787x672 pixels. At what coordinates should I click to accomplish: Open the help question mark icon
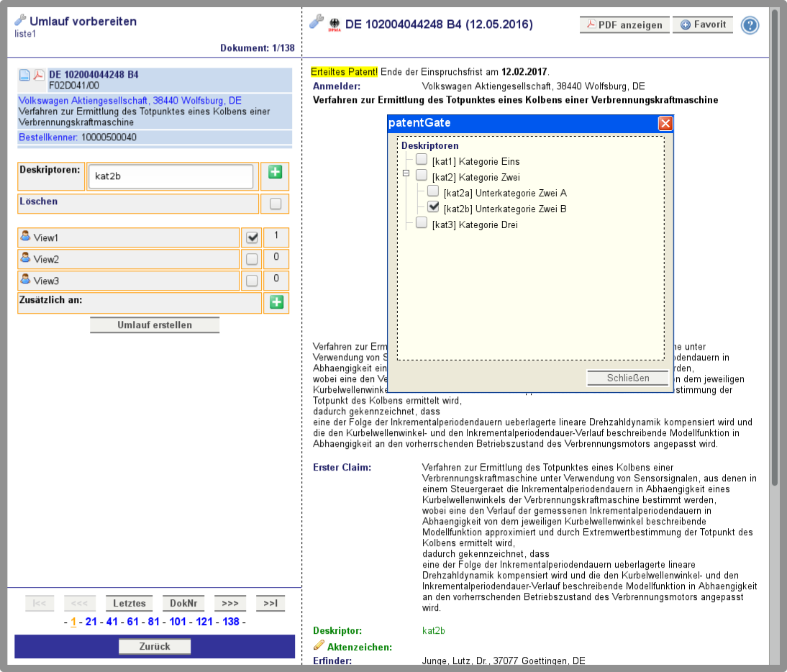750,25
